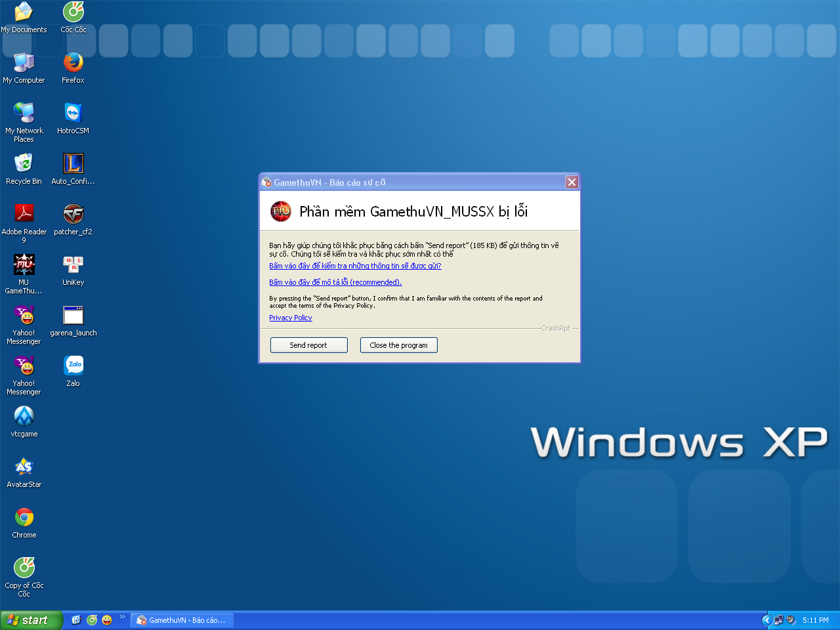The width and height of the screenshot is (840, 630).
Task: Open the Privacy Policy link
Action: [290, 318]
